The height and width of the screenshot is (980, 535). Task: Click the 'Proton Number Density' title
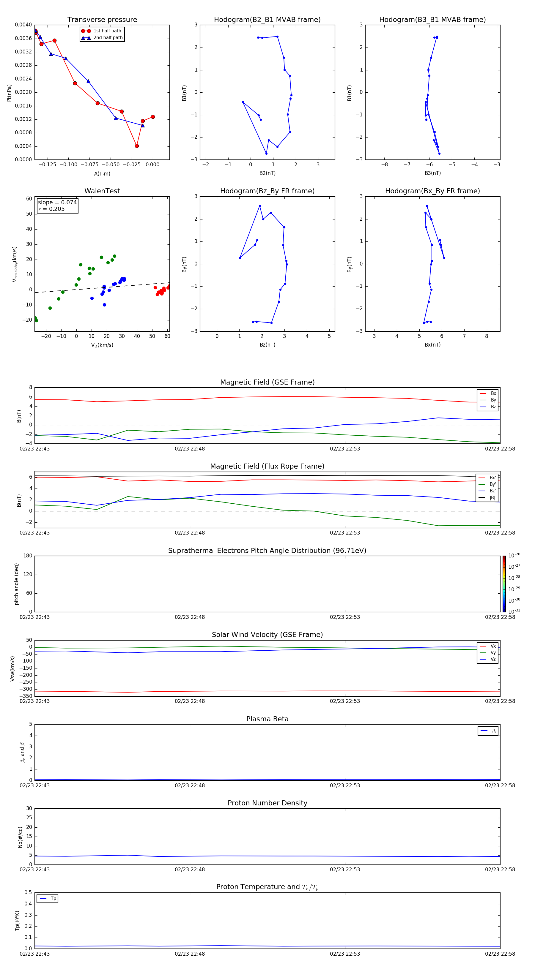267,803
